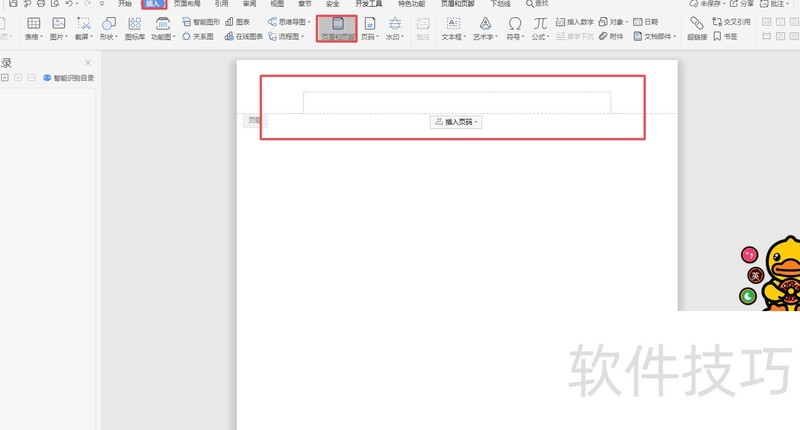Open the 章节 Chapter tab
This screenshot has height=430, width=800.
[305, 4]
